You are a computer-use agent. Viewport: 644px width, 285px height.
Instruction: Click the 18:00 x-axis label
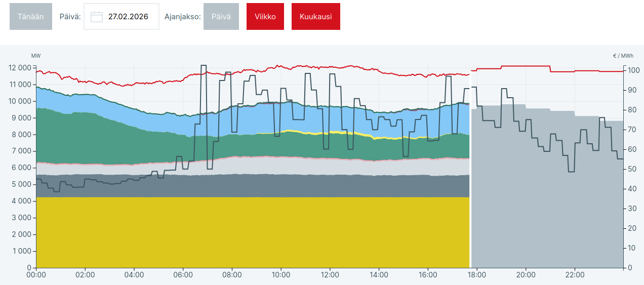[x=477, y=275]
